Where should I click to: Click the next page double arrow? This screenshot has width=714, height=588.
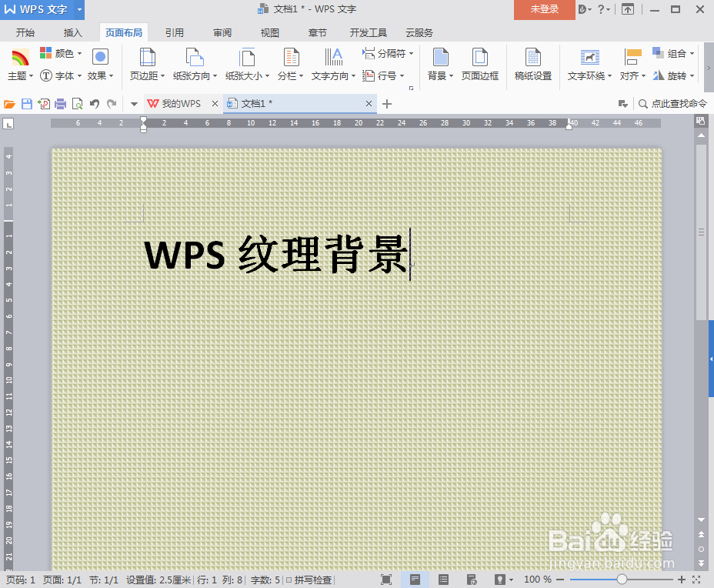[701, 563]
